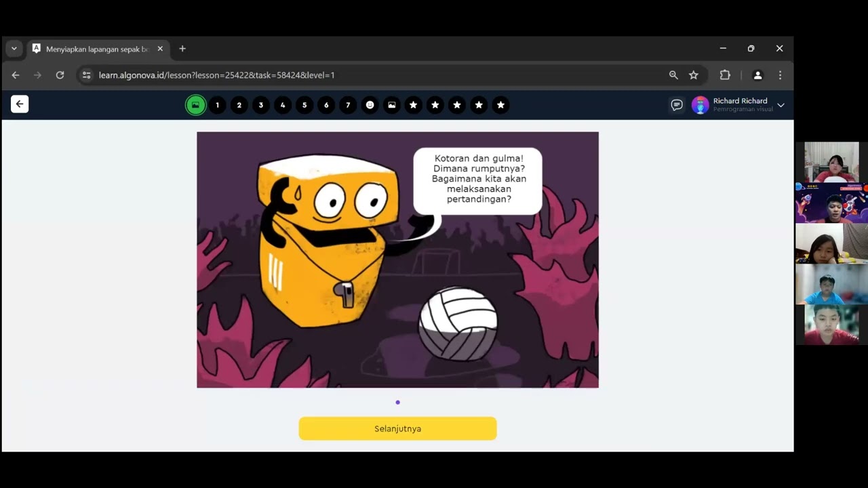Expand the Richard Richard account dropdown
The image size is (868, 488).
781,105
